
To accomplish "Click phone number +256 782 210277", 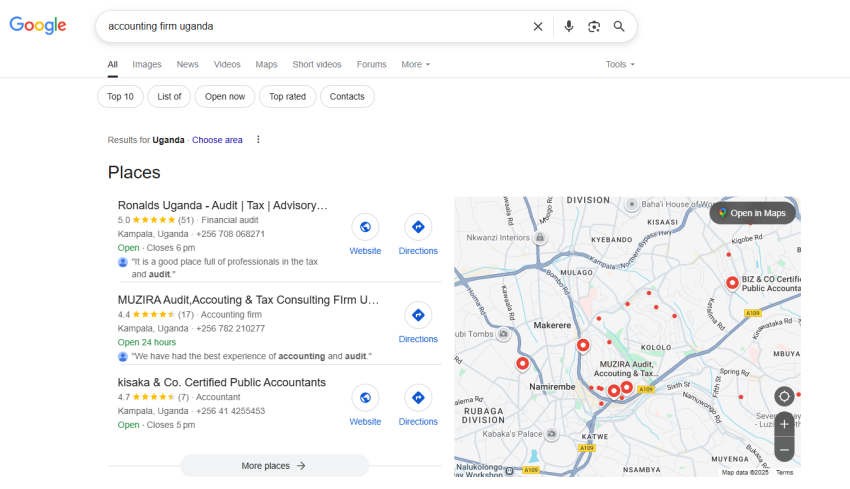I will (x=230, y=329).
